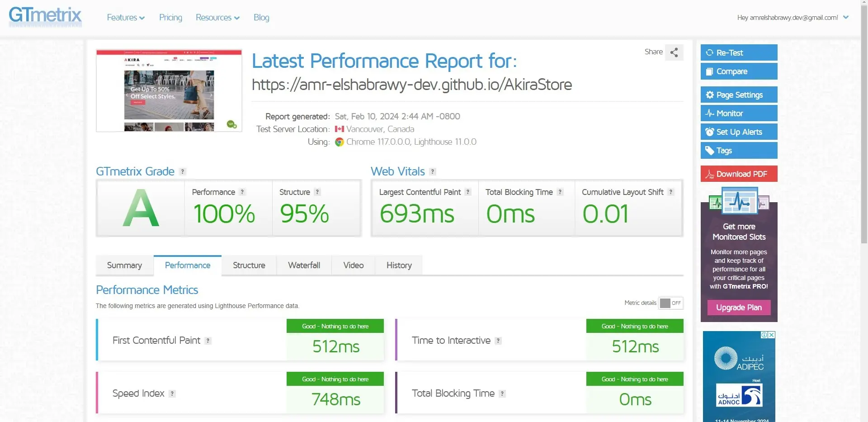Expand the Resources menu
Image resolution: width=868 pixels, height=422 pixels.
pyautogui.click(x=217, y=18)
